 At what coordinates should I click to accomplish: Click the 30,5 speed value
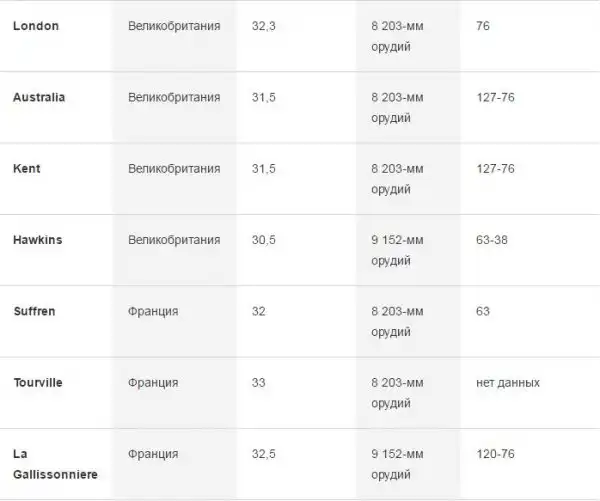pyautogui.click(x=265, y=240)
